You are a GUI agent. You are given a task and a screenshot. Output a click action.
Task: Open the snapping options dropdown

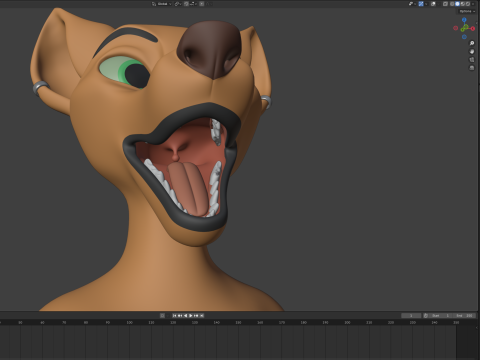tap(193, 4)
